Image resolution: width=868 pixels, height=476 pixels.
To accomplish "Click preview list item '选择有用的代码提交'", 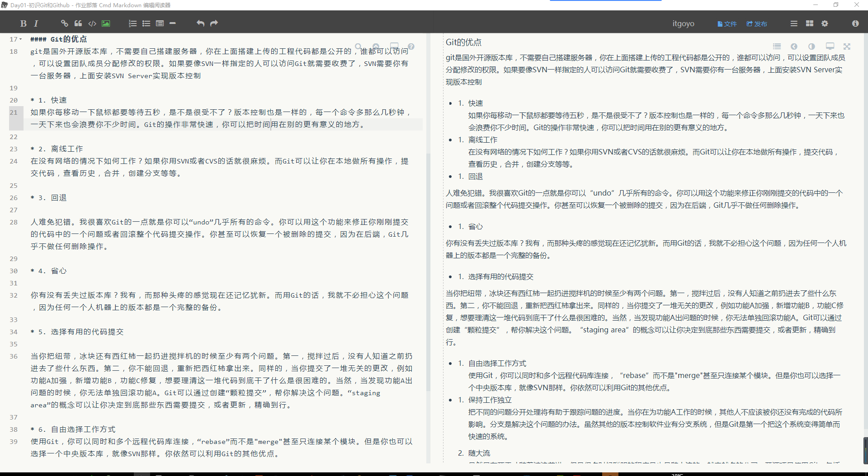I will pos(501,277).
